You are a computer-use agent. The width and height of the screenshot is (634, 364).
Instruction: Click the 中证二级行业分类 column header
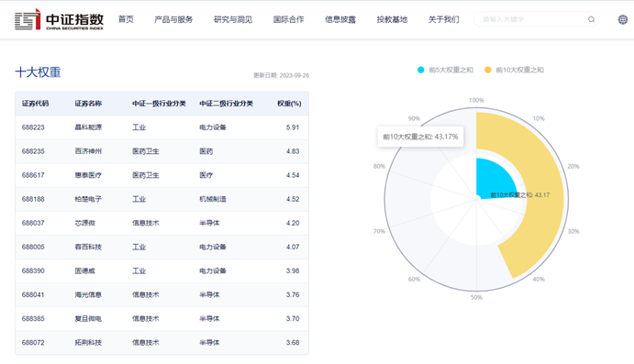226,104
